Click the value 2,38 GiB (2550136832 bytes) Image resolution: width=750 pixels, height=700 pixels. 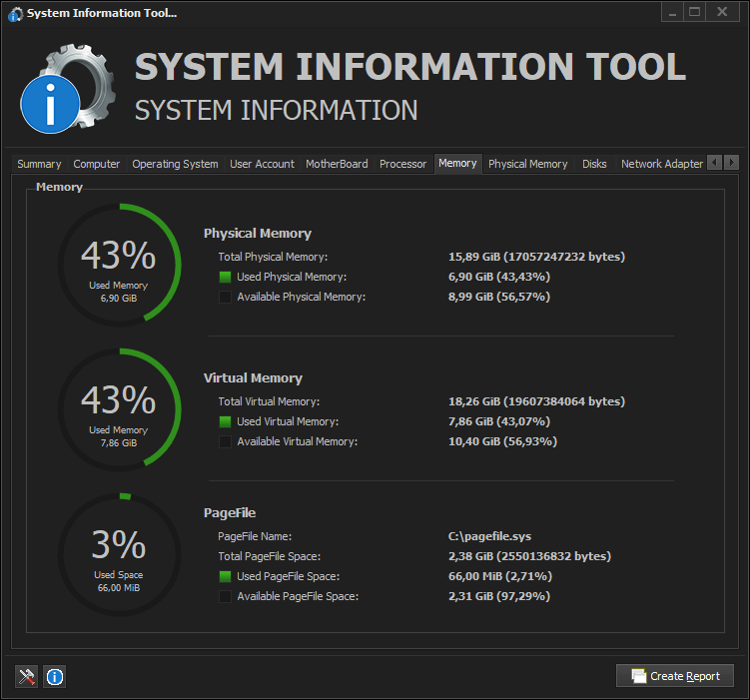tap(529, 556)
